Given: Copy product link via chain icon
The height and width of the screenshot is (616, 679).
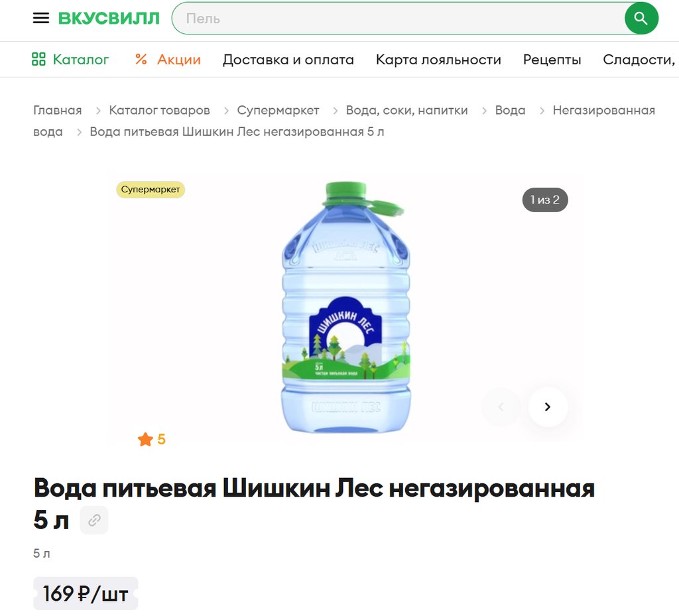Looking at the screenshot, I should click(x=94, y=520).
